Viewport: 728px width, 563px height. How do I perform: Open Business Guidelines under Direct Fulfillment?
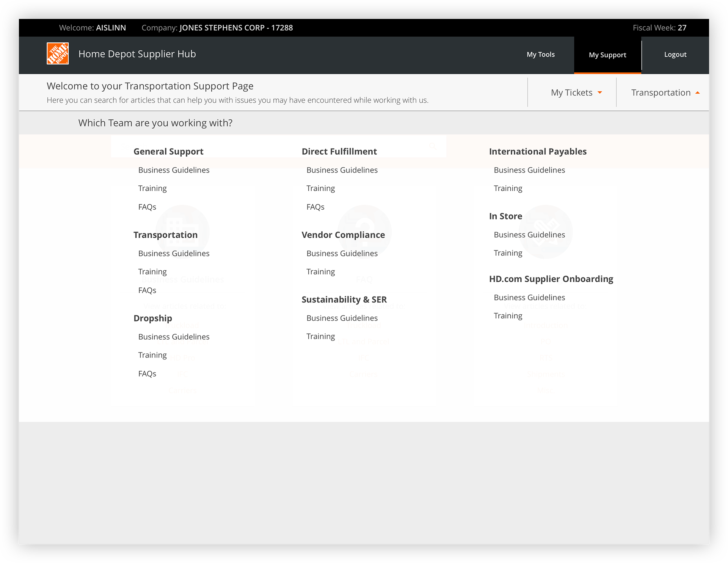(x=342, y=170)
